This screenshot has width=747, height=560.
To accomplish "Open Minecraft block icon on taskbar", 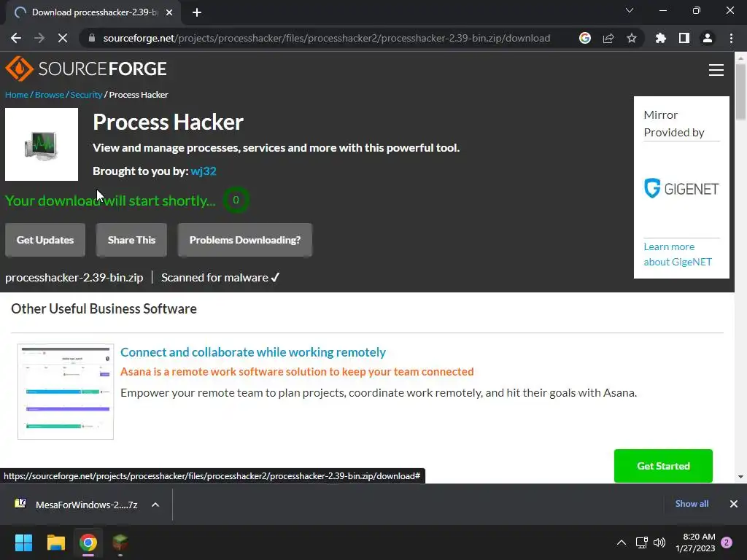I will tap(120, 542).
